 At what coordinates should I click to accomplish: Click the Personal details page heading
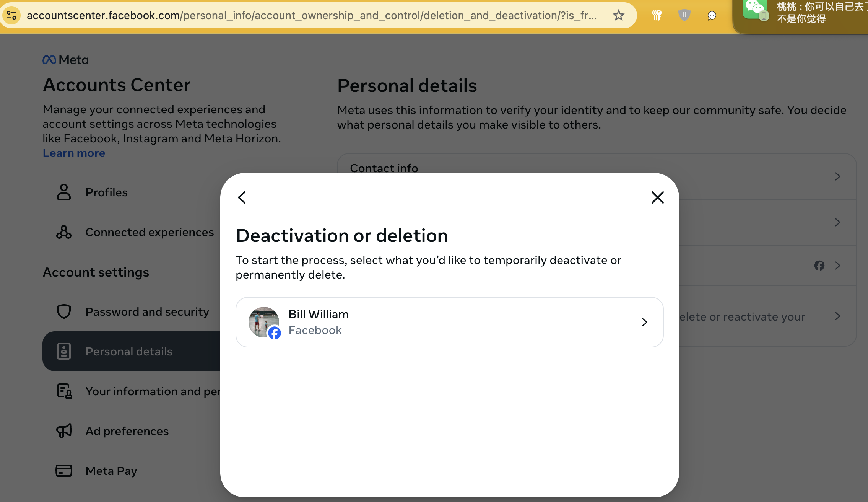coord(407,85)
